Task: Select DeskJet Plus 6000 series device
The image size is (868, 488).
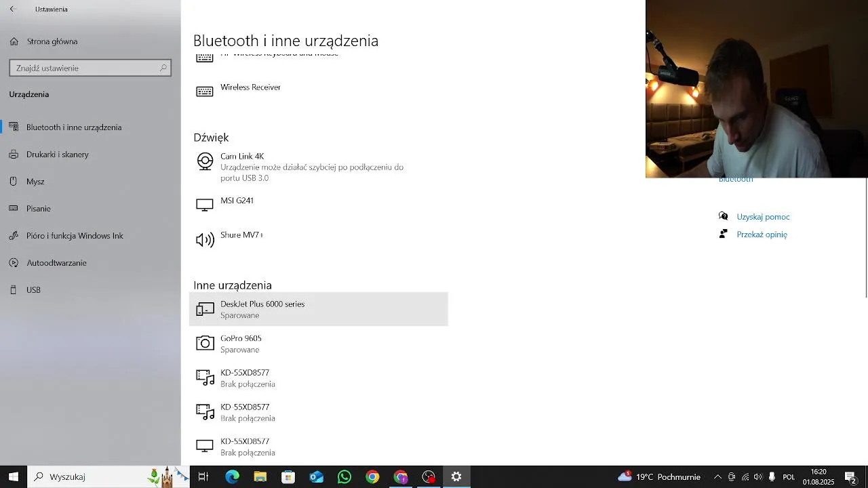Action: pos(318,309)
